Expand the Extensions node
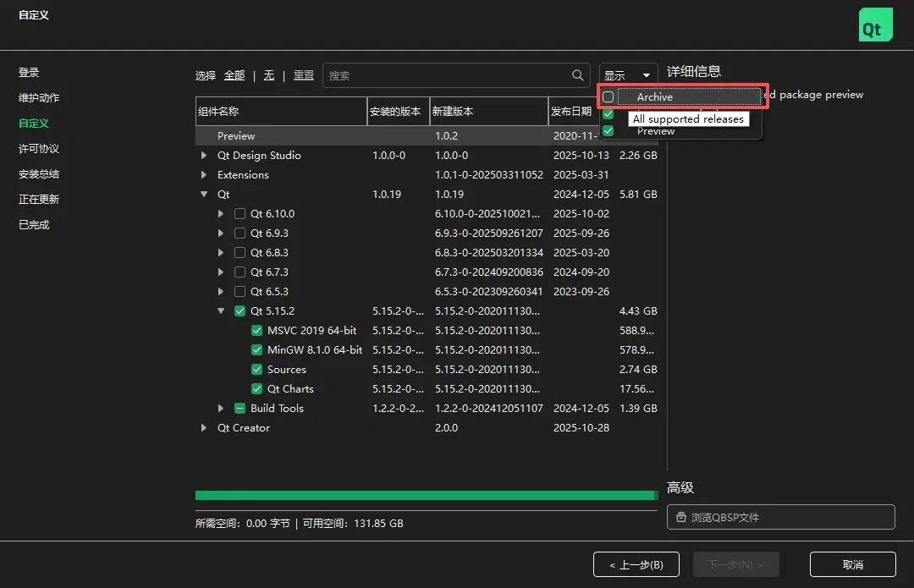914x588 pixels. pos(203,175)
